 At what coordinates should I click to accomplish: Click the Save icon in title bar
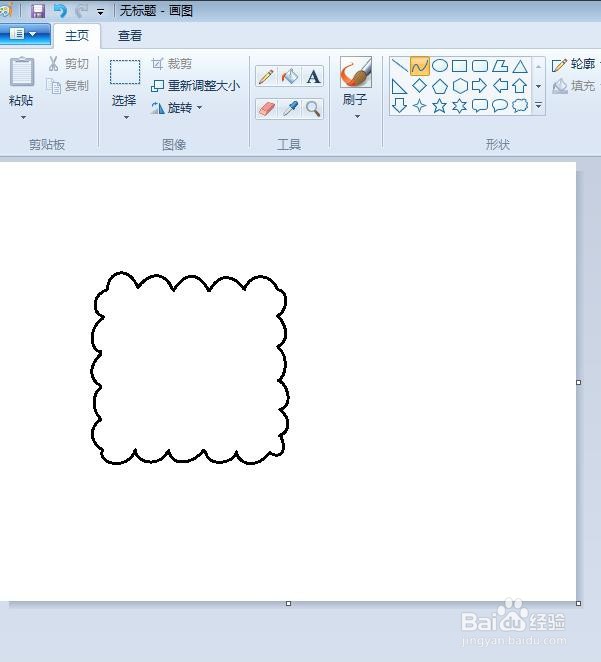(38, 11)
